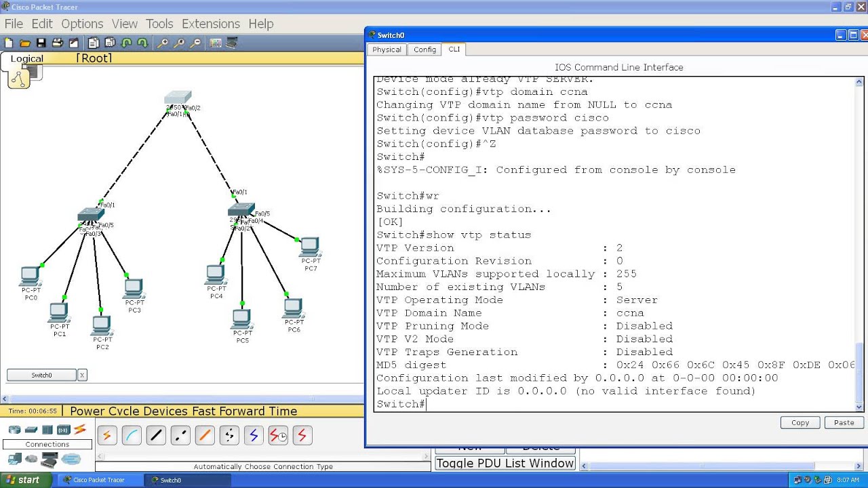Switch to the Config tab in Switch0
The image size is (868, 488).
coord(425,49)
